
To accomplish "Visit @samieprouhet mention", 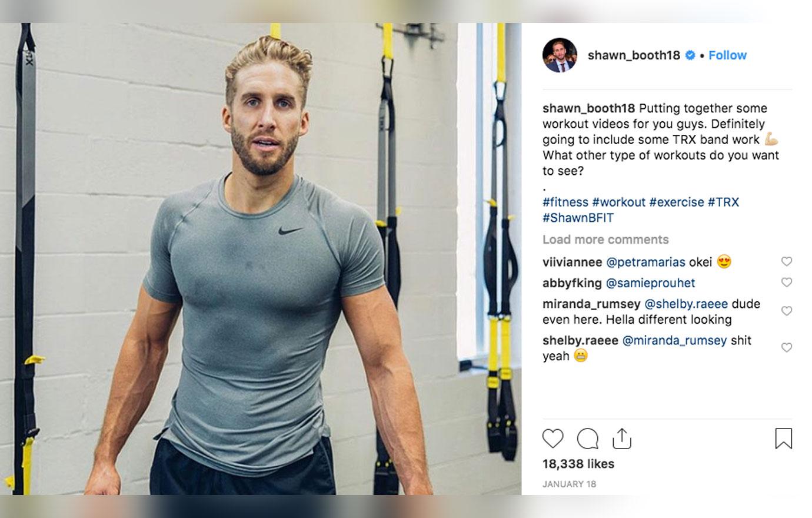I will (650, 283).
